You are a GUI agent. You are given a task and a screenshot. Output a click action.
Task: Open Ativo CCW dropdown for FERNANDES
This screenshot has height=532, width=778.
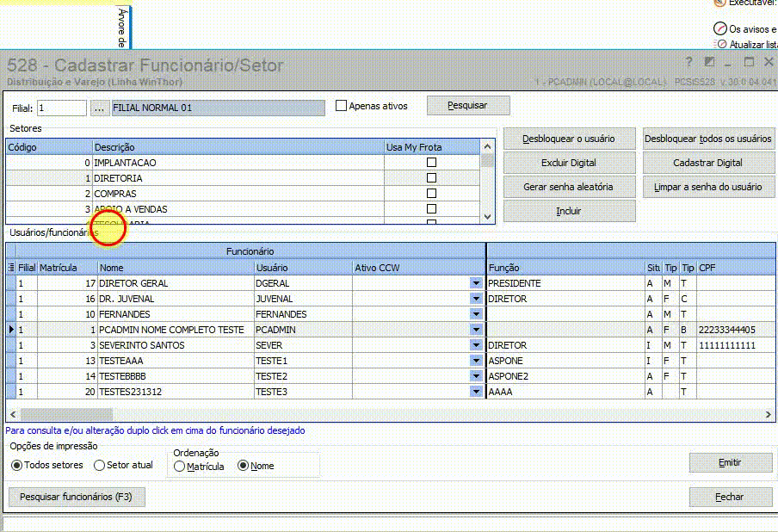[x=476, y=313]
